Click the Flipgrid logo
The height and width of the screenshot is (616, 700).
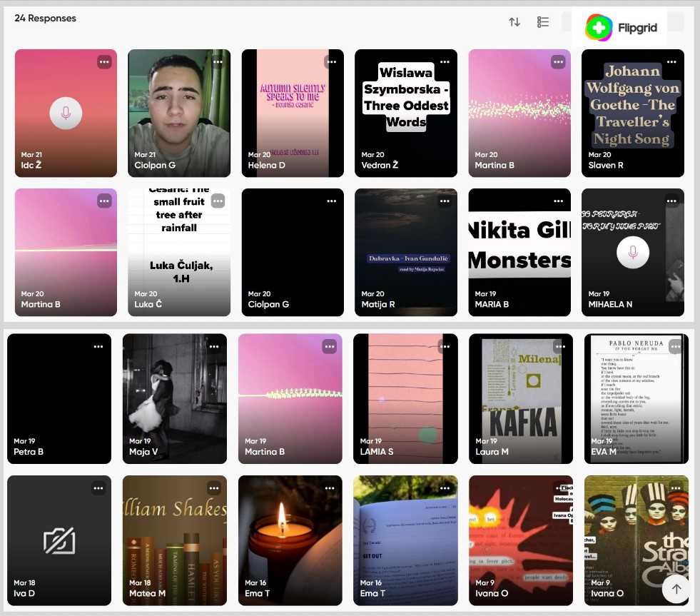[x=621, y=28]
